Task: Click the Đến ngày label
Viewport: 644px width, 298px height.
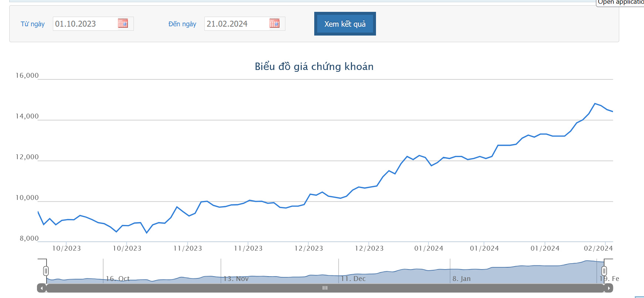Action: tap(182, 24)
